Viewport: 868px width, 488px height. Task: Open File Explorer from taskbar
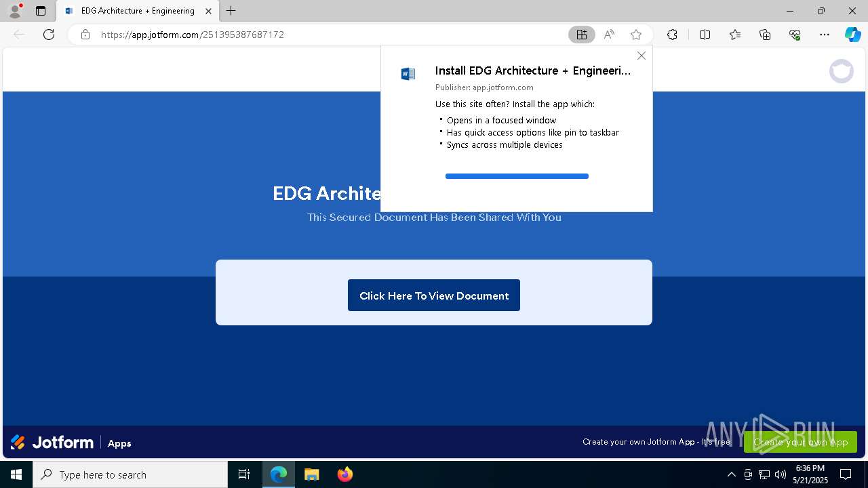tap(311, 474)
